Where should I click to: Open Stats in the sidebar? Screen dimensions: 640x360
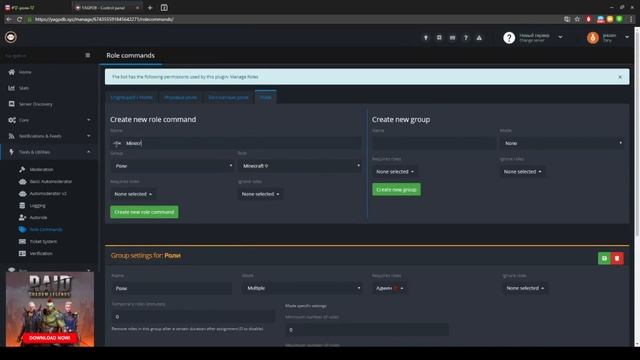24,88
